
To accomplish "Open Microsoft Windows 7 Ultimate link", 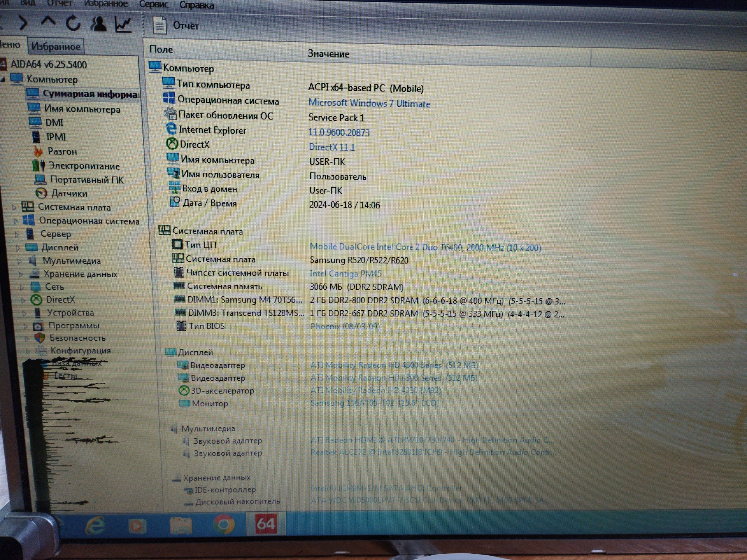I will pos(369,103).
